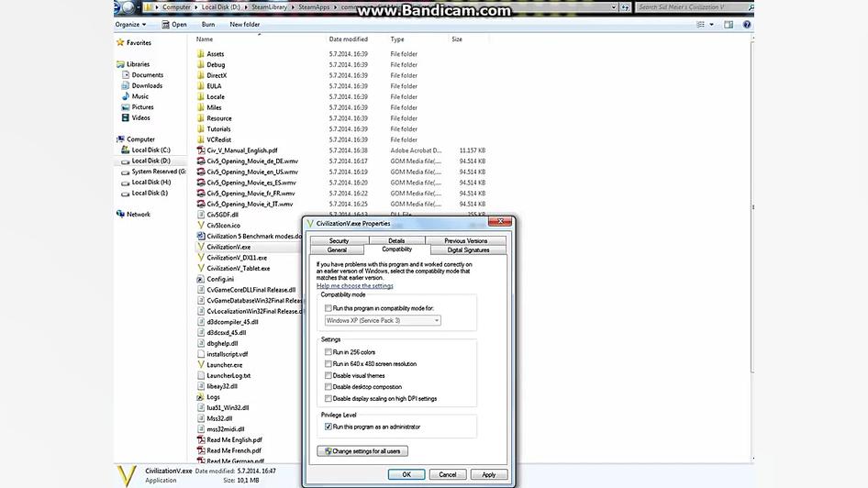The width and height of the screenshot is (868, 488).
Task: Select the CivilizationV_DX11.exe icon
Action: pos(200,257)
